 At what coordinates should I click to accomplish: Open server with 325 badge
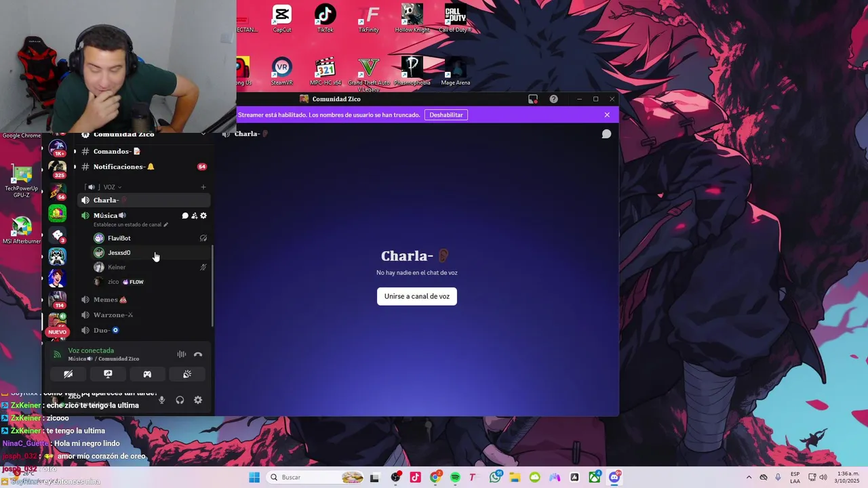[x=58, y=169]
